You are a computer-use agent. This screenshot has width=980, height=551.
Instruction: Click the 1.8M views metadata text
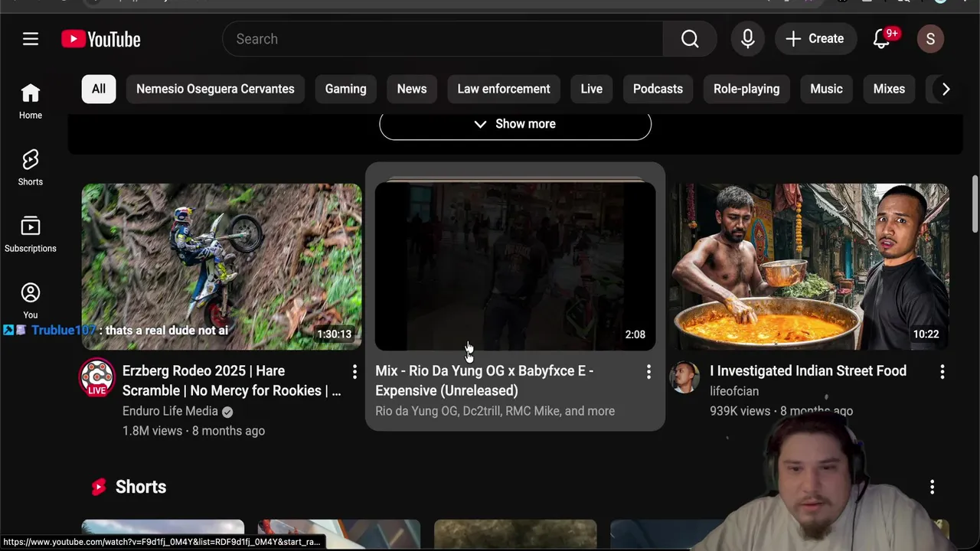click(x=152, y=431)
